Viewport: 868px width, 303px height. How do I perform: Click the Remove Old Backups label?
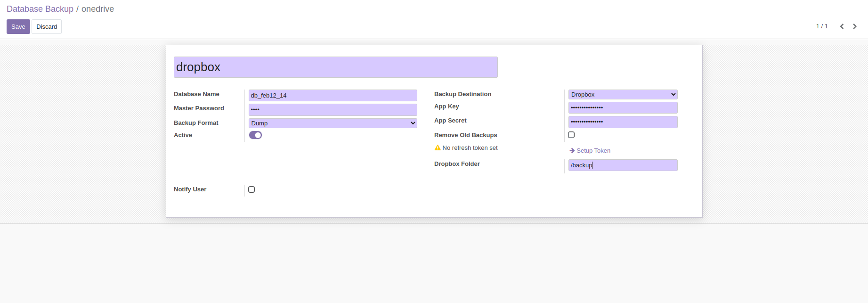point(465,135)
